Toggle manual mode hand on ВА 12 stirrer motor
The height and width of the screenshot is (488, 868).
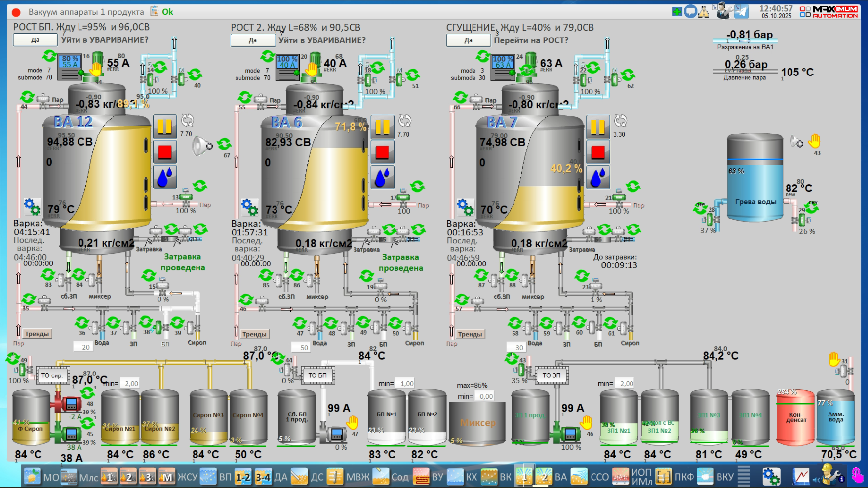pos(96,69)
